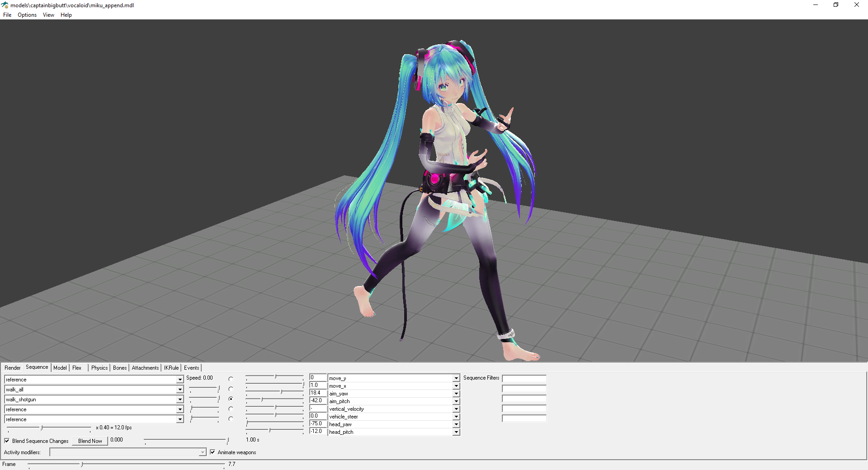
Task: Open the aim_pitch pose parameter dropdown
Action: pos(456,401)
